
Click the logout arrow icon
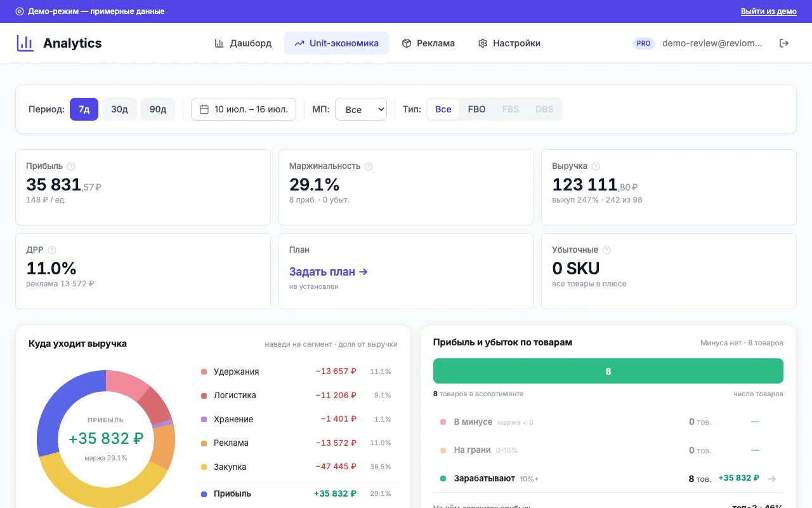coord(784,43)
